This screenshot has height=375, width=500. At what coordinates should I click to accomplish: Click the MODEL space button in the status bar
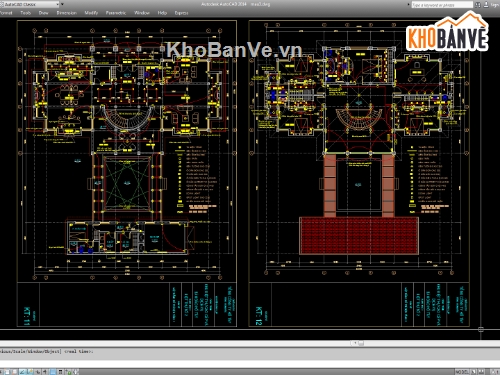point(462,372)
